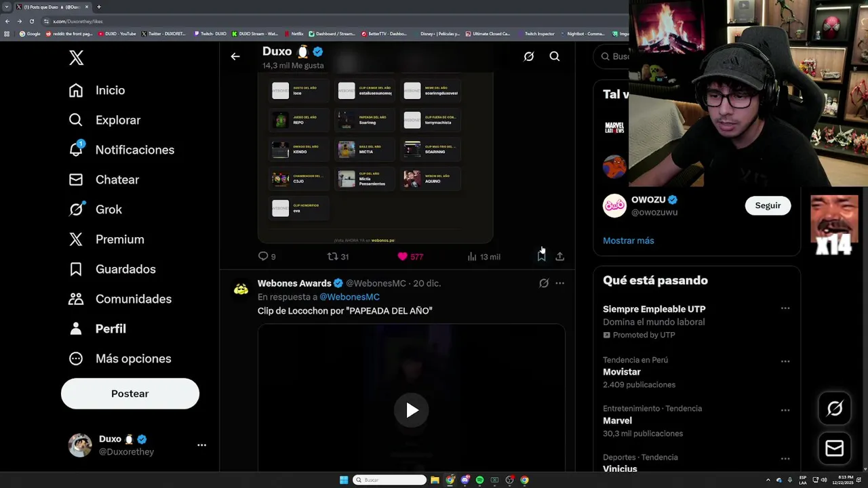This screenshot has height=488, width=868.
Task: Open Grok from the sidebar
Action: [96, 209]
